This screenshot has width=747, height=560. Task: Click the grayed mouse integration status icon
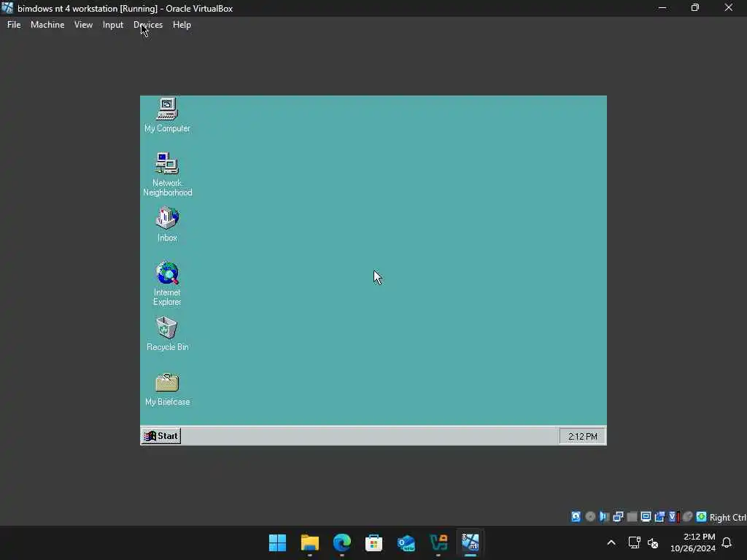(x=687, y=517)
